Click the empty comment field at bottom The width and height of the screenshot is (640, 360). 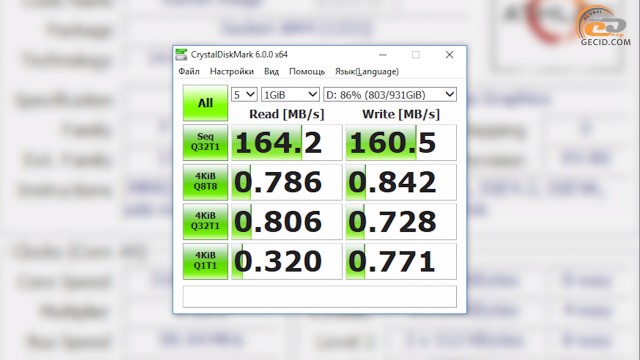320,296
